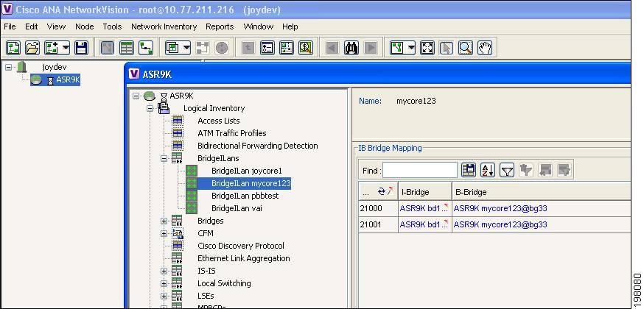The height and width of the screenshot is (309, 644).
Task: Click the Save floppy disk icon
Action: (x=82, y=48)
